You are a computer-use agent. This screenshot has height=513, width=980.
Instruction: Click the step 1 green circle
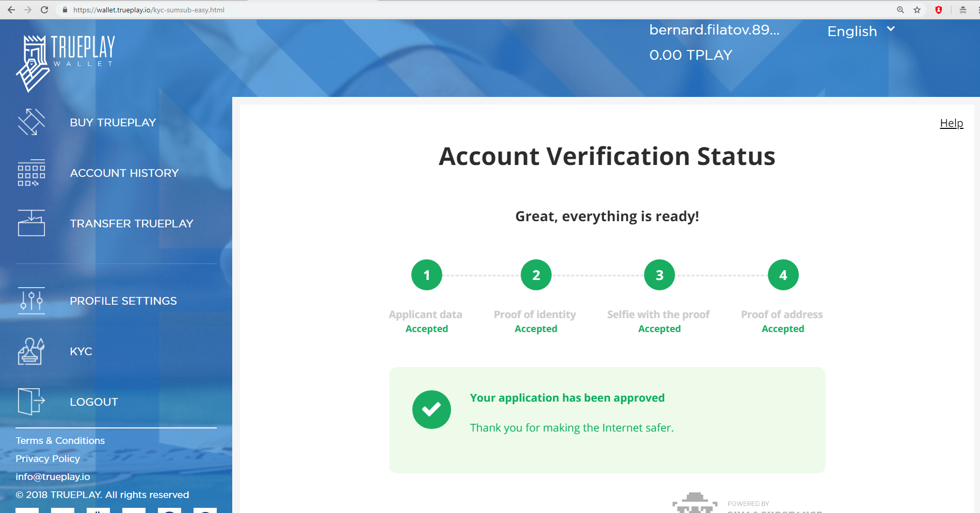pos(427,275)
